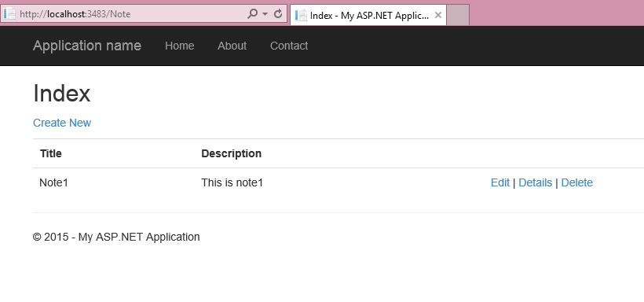This screenshot has width=644, height=302.
Task: Close the Index - My ASP.NET tab
Action: click(x=437, y=15)
